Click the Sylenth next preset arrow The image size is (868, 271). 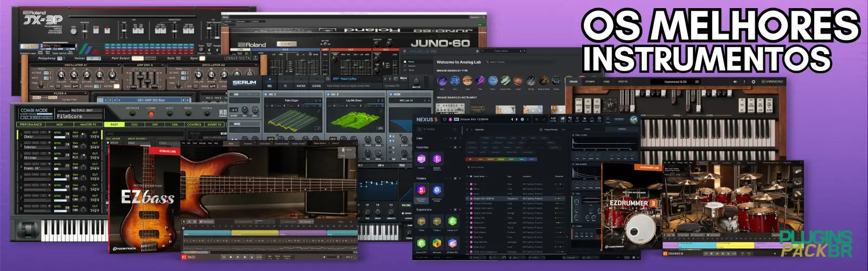[188, 100]
